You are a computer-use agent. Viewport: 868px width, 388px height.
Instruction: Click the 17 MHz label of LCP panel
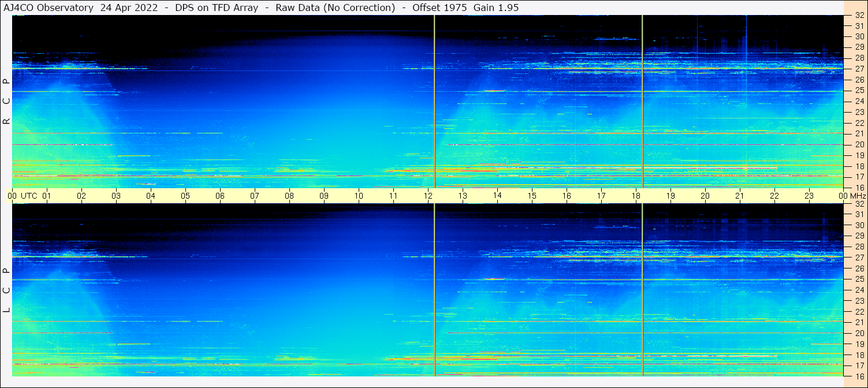pos(859,365)
